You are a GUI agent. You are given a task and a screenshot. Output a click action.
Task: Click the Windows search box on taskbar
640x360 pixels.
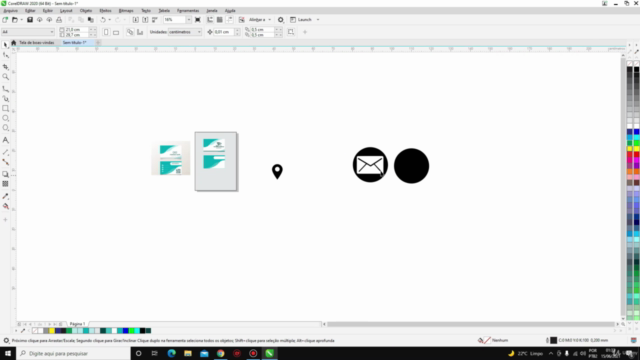coord(73,353)
